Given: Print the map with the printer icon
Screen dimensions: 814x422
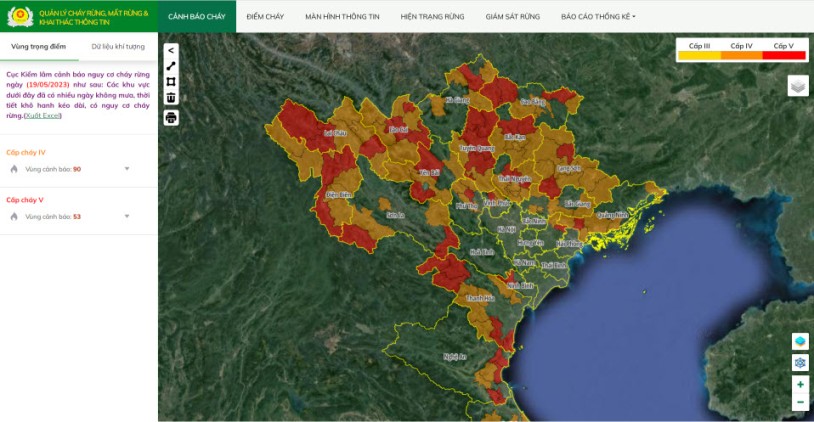Looking at the screenshot, I should click(x=171, y=117).
